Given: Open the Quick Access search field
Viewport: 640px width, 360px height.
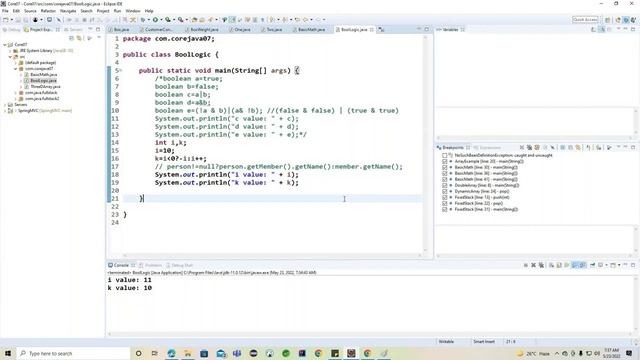Looking at the screenshot, I should tap(584, 20).
